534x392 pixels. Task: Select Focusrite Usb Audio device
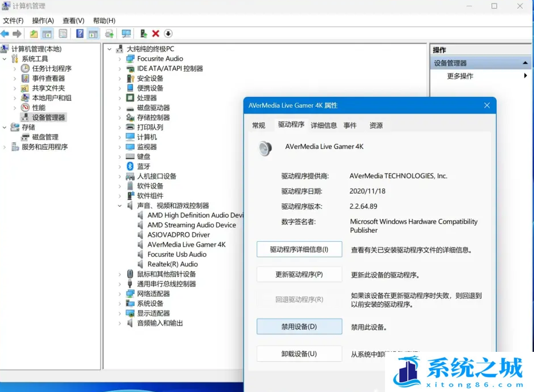(x=176, y=254)
